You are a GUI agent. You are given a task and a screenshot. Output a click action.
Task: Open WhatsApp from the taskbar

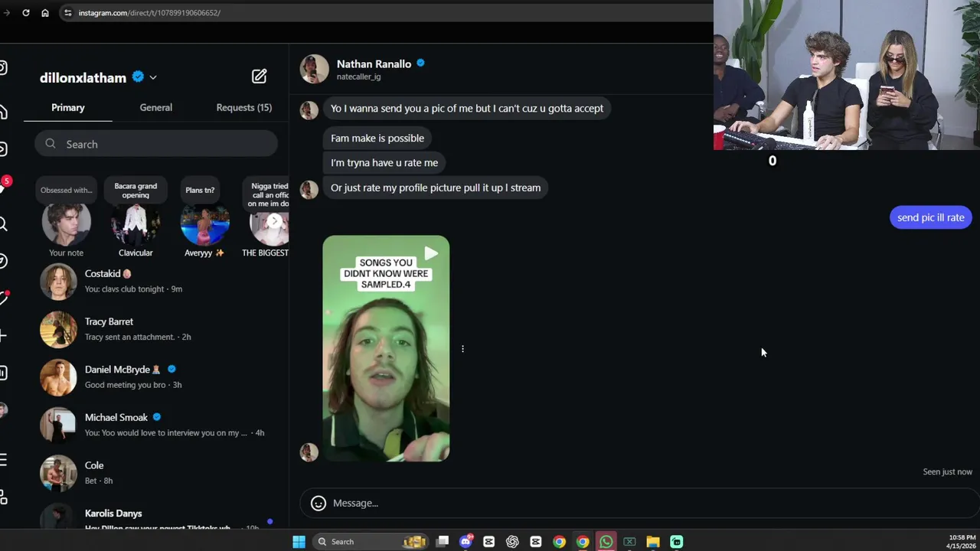(x=606, y=542)
